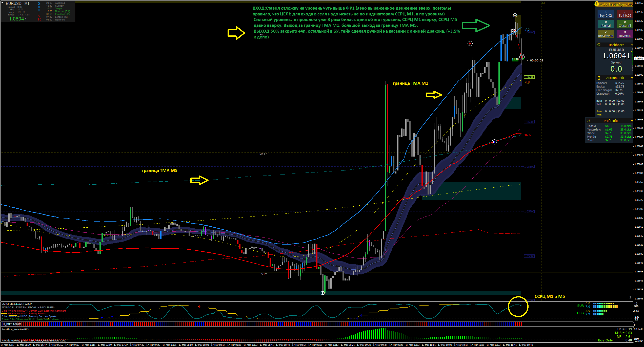Click the 1.05700 price level label
Screen dimensions: 644x347
(x=529, y=211)
